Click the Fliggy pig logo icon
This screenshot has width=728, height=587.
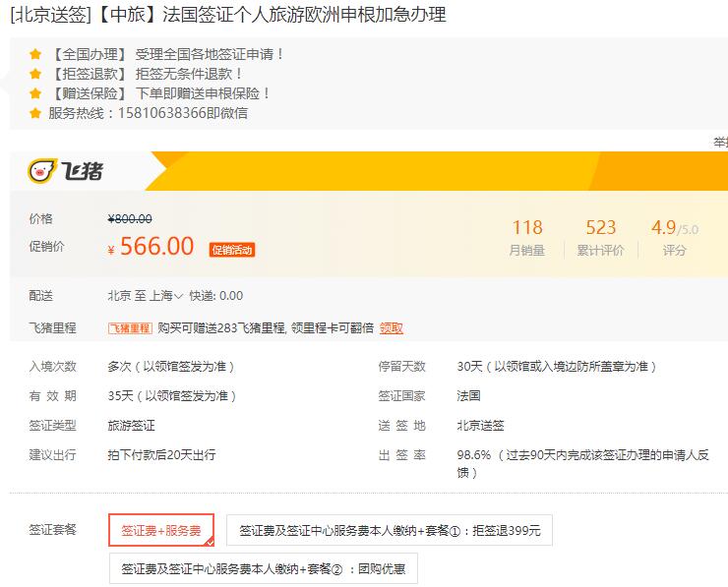[42, 171]
